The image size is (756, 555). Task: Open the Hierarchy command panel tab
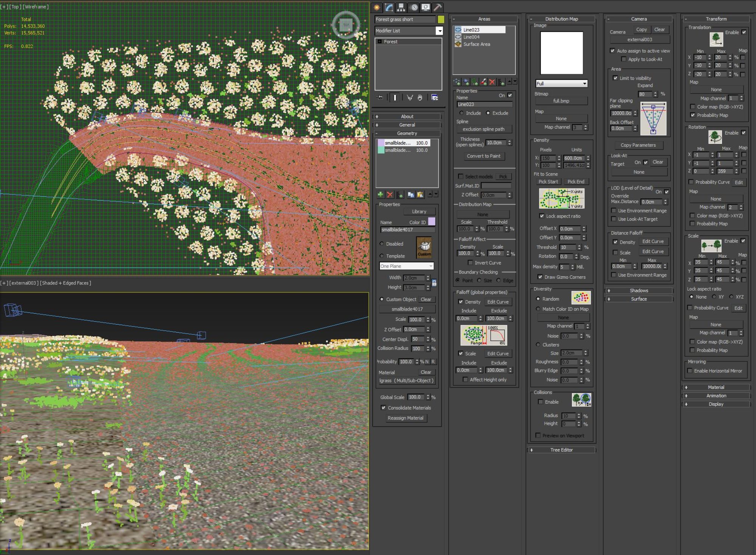[401, 7]
